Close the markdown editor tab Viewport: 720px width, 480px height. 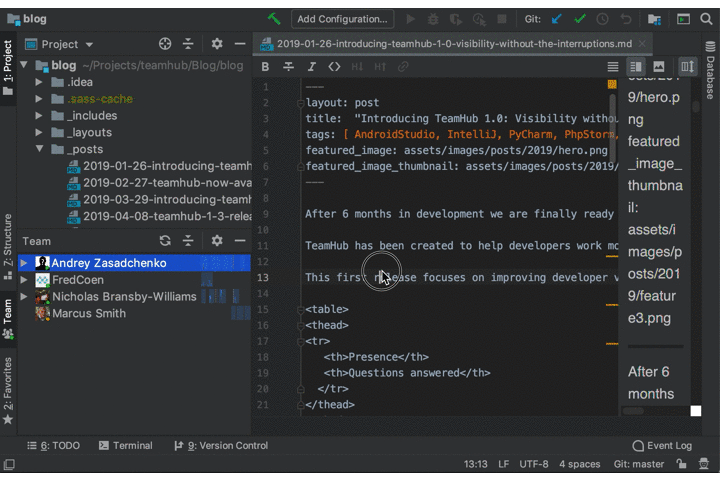click(x=642, y=44)
